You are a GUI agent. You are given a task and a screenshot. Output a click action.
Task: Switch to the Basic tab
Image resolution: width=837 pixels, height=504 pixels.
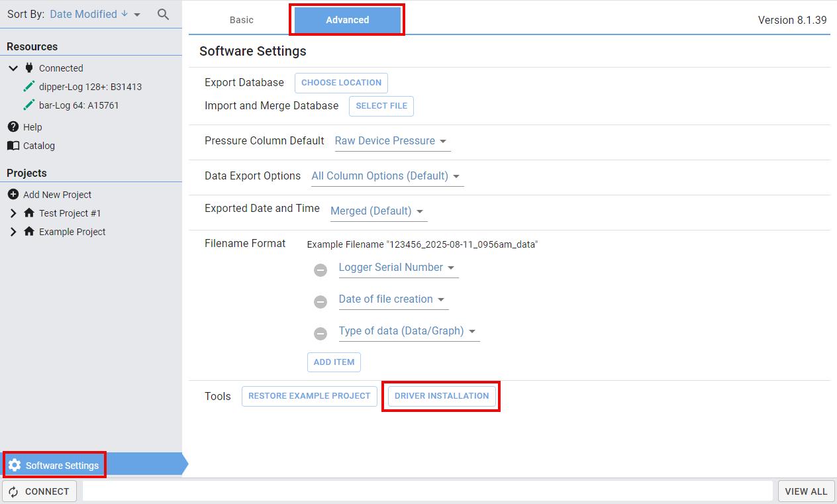(x=241, y=20)
